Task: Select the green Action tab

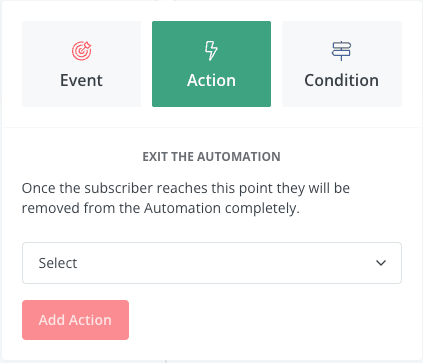Action: tap(211, 64)
